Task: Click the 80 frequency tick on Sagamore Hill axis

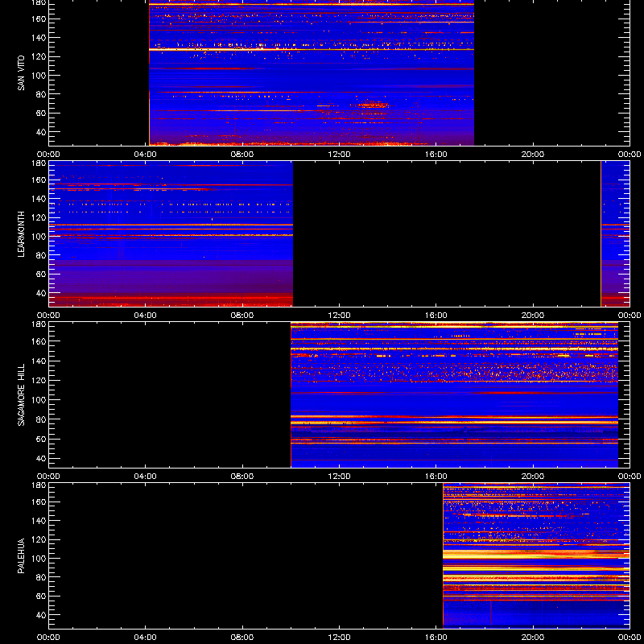Action: coord(41,419)
